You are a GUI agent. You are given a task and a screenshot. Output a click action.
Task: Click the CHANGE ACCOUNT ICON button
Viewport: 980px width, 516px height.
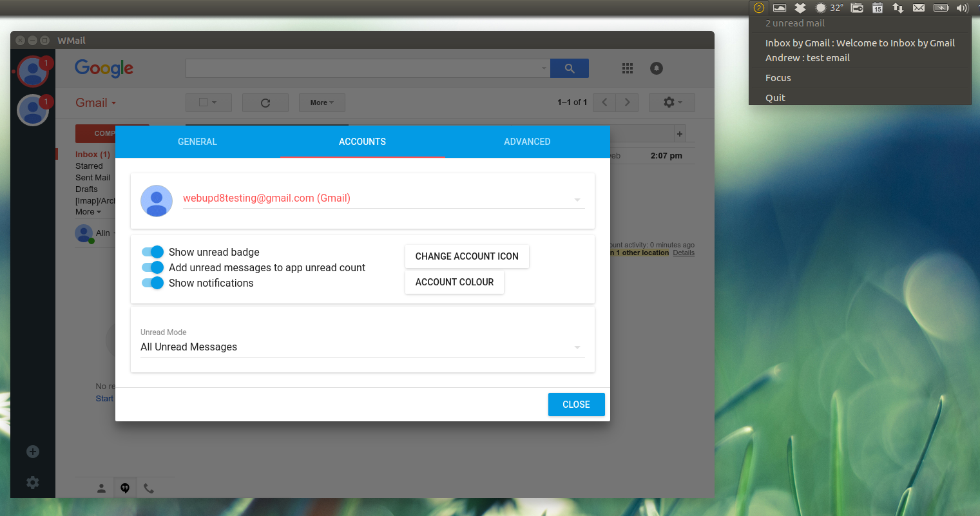(466, 256)
